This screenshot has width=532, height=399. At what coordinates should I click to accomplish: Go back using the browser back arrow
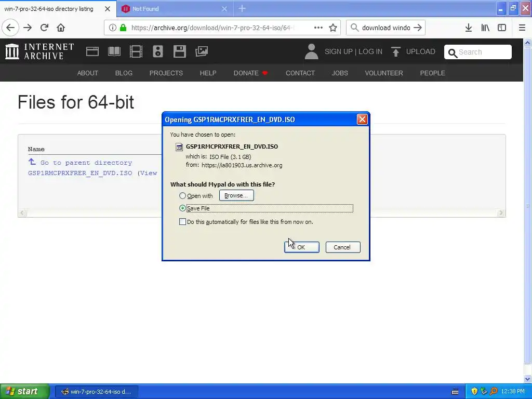[10, 28]
